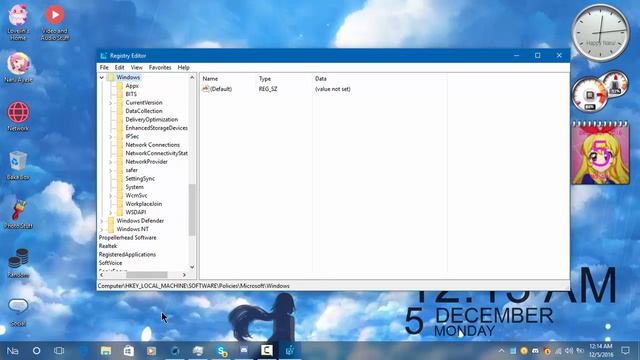Select the RegisteredApplications key
The width and height of the screenshot is (640, 360).
(x=127, y=254)
